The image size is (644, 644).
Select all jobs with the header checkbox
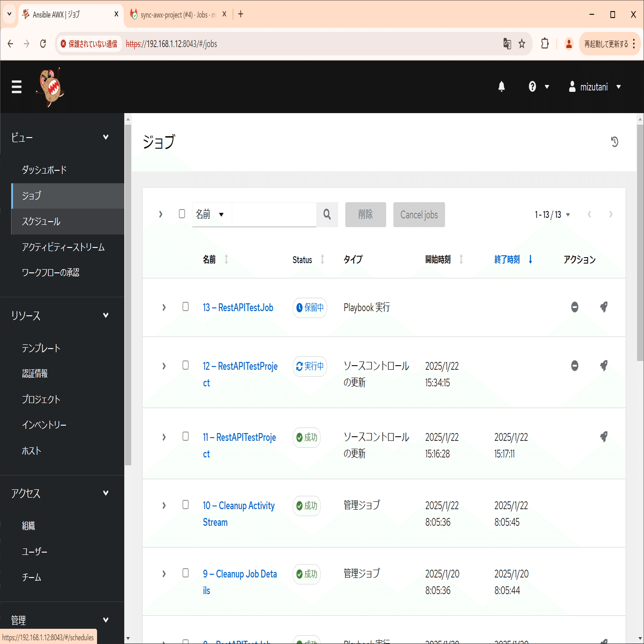[x=181, y=214]
